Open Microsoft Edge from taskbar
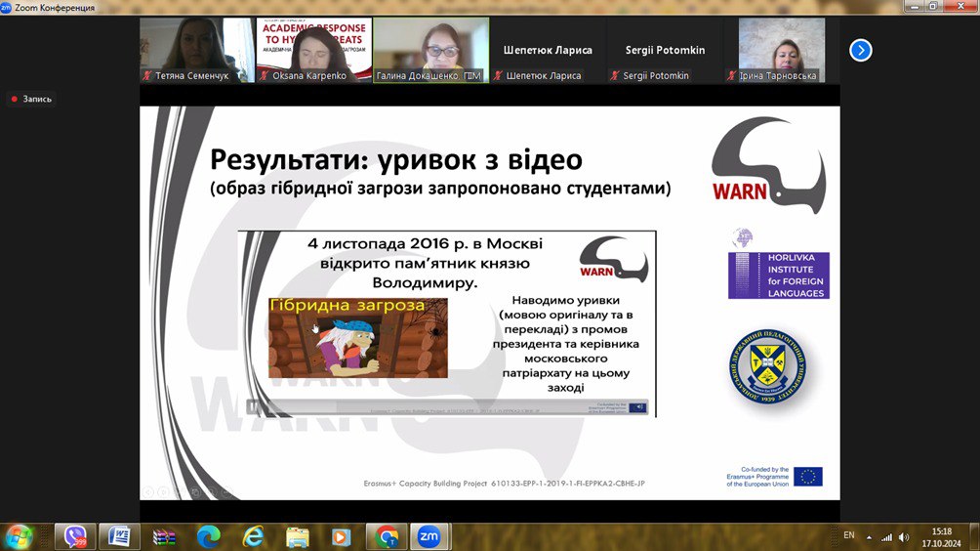The height and width of the screenshot is (551, 980). (208, 536)
